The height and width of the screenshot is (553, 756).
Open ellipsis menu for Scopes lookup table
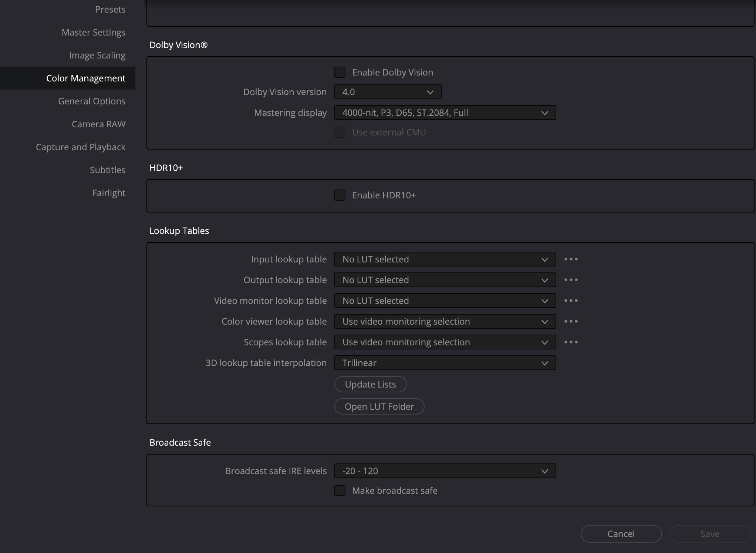(571, 342)
